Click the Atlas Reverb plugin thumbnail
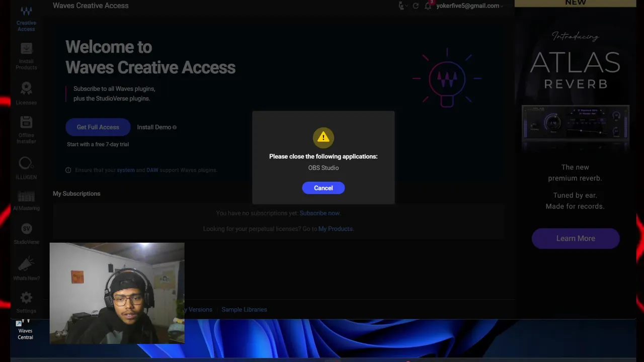Image resolution: width=644 pixels, height=362 pixels. click(576, 123)
